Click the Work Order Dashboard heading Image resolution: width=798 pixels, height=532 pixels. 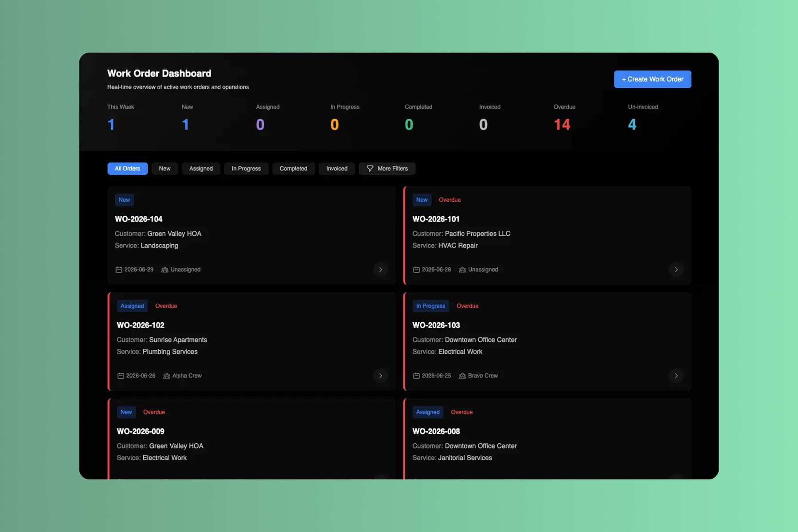[x=159, y=73]
